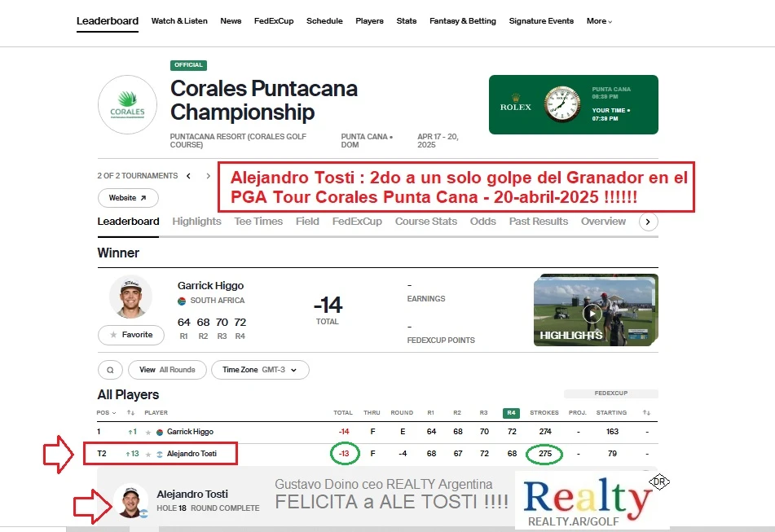
Task: Click Alejandro Tosti's starting FedExCup value 79
Action: pyautogui.click(x=612, y=454)
